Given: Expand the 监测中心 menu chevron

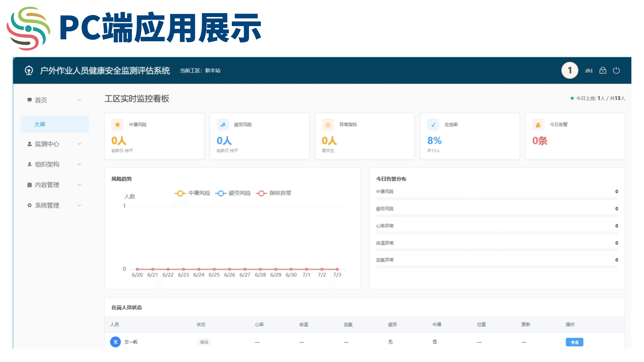Looking at the screenshot, I should coord(79,144).
